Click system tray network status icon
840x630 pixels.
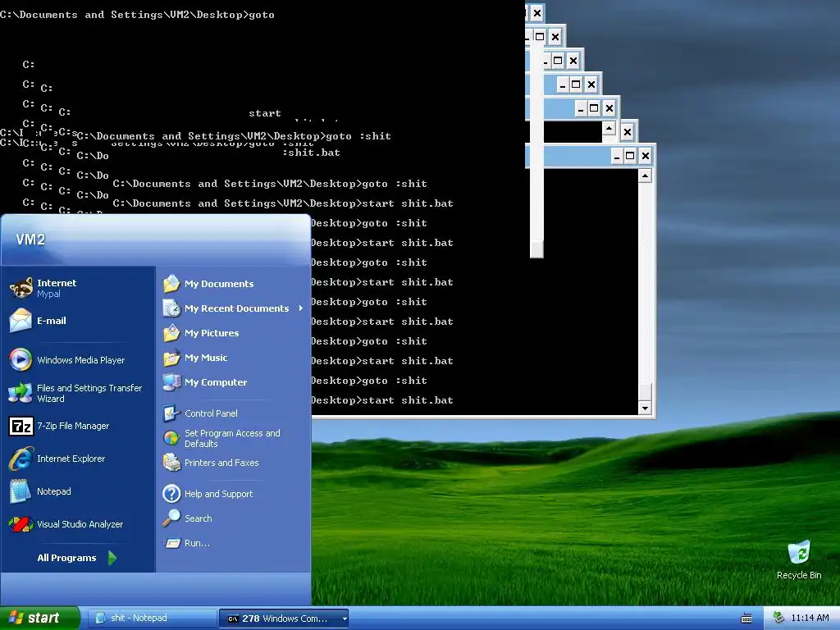coord(778,618)
